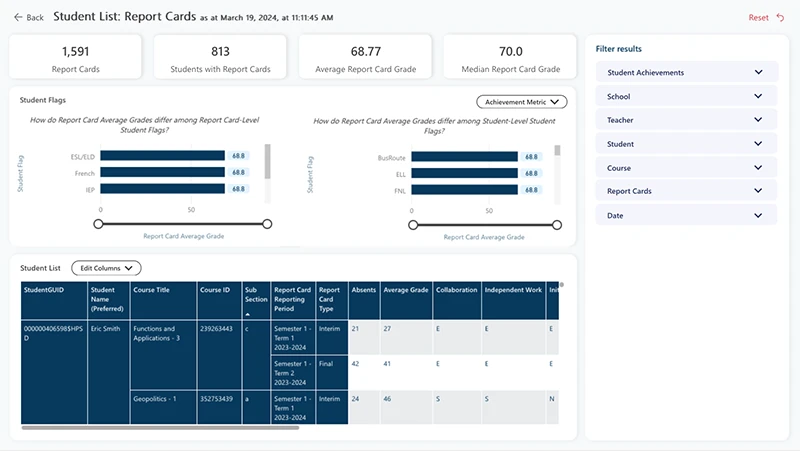This screenshot has height=451, width=800.
Task: Click the Back button label
Action: tap(35, 17)
